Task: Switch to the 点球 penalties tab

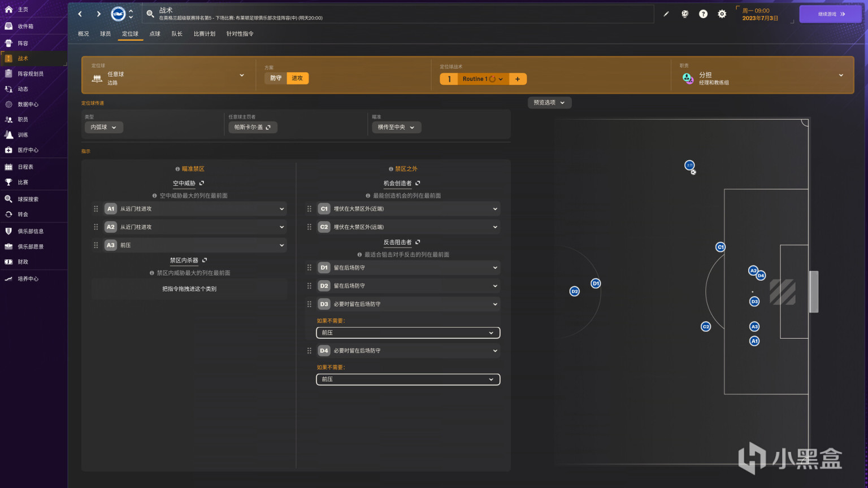Action: (x=155, y=34)
